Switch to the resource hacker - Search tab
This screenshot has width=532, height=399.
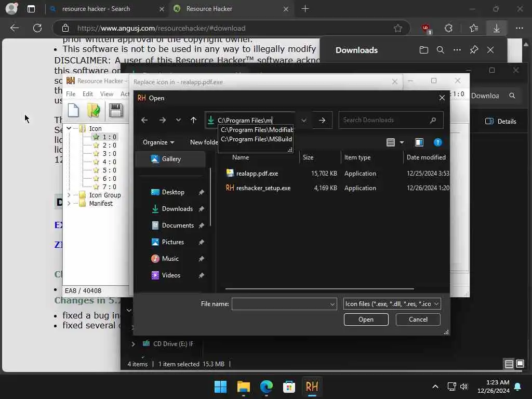106,9
